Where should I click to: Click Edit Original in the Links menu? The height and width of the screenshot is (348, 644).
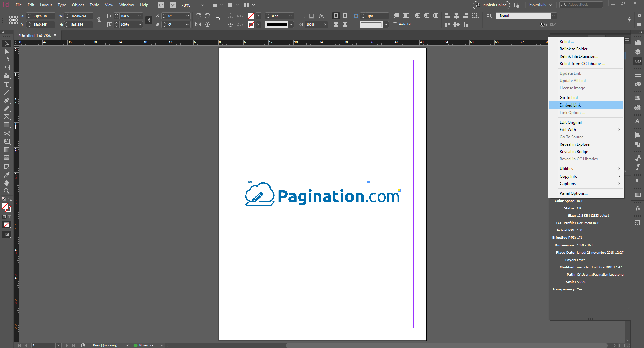571,122
